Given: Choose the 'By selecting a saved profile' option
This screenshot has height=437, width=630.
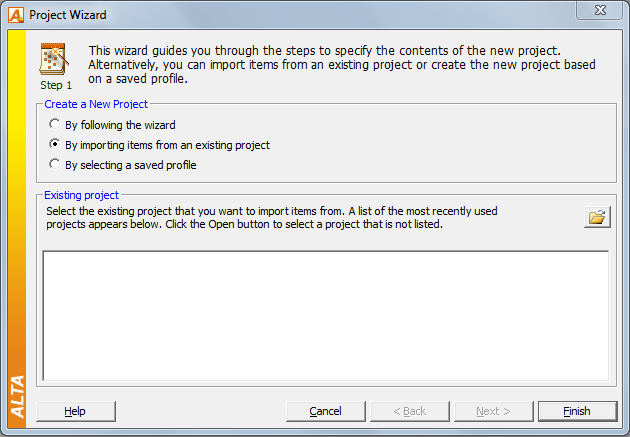Looking at the screenshot, I should click(x=55, y=164).
